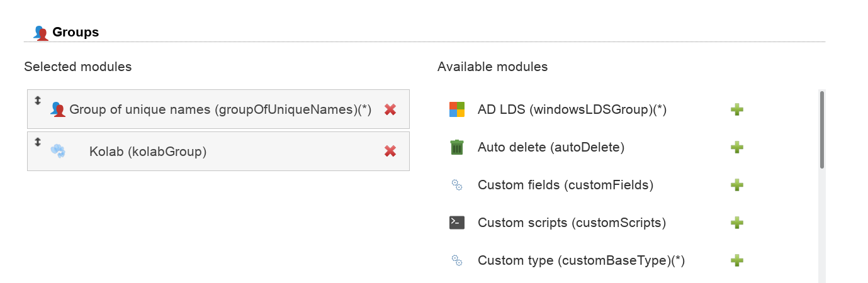Click the Custom type gear icon
This screenshot has height=283, width=868.
(x=457, y=260)
